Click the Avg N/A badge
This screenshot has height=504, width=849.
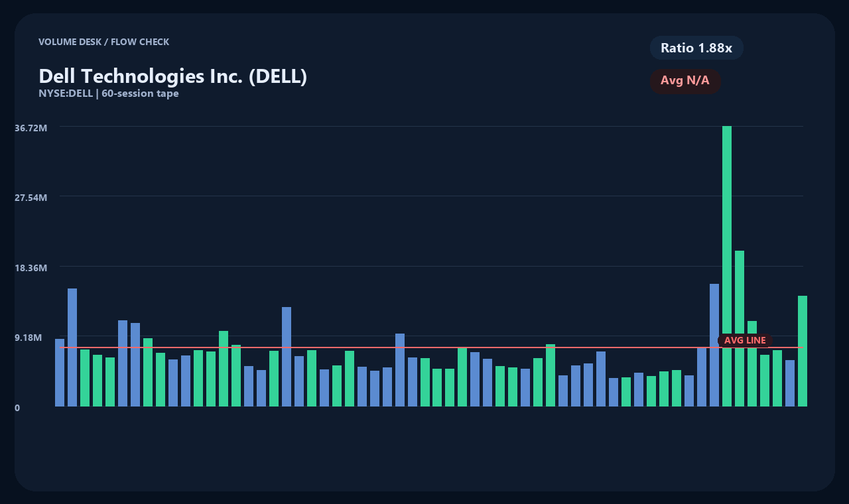pyautogui.click(x=685, y=81)
